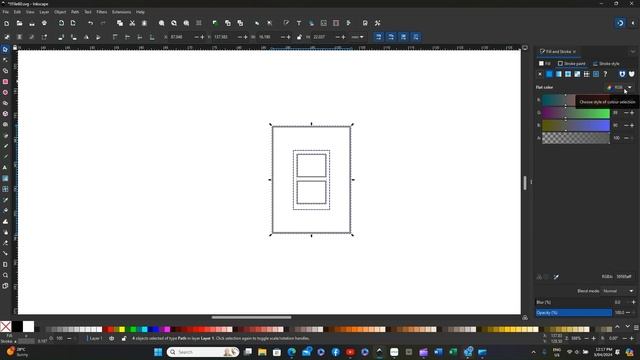Select the Rectangle tool in the toolbox

5,82
